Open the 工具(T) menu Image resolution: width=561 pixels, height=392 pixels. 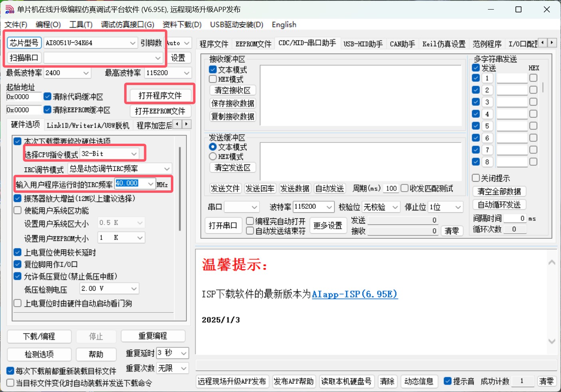81,24
